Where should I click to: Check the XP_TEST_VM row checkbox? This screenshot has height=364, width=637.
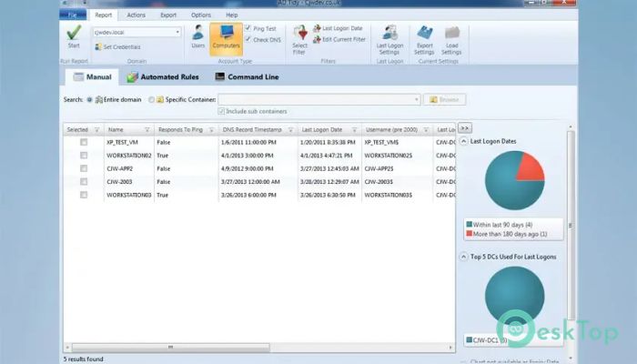pyautogui.click(x=84, y=142)
